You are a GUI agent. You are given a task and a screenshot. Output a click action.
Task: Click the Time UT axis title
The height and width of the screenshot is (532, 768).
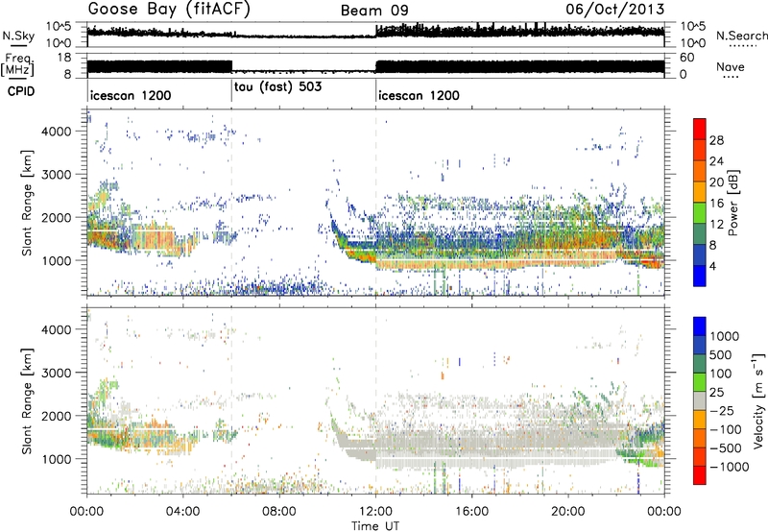375,525
